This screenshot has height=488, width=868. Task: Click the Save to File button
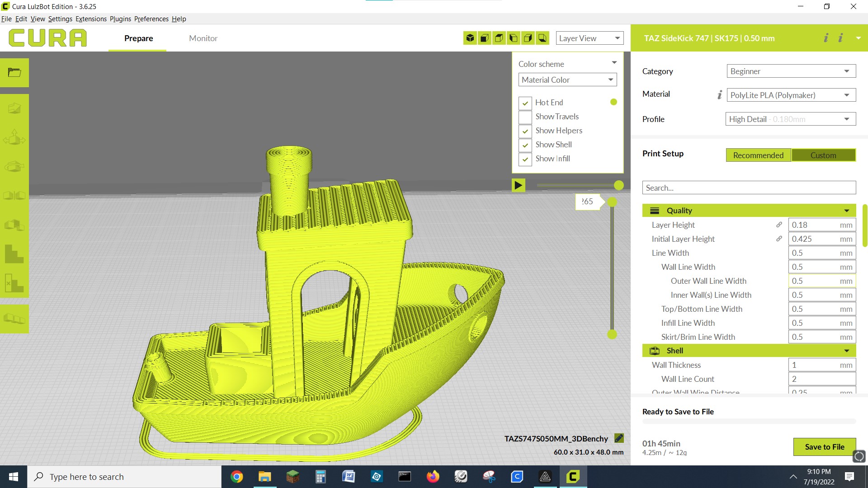click(x=825, y=446)
